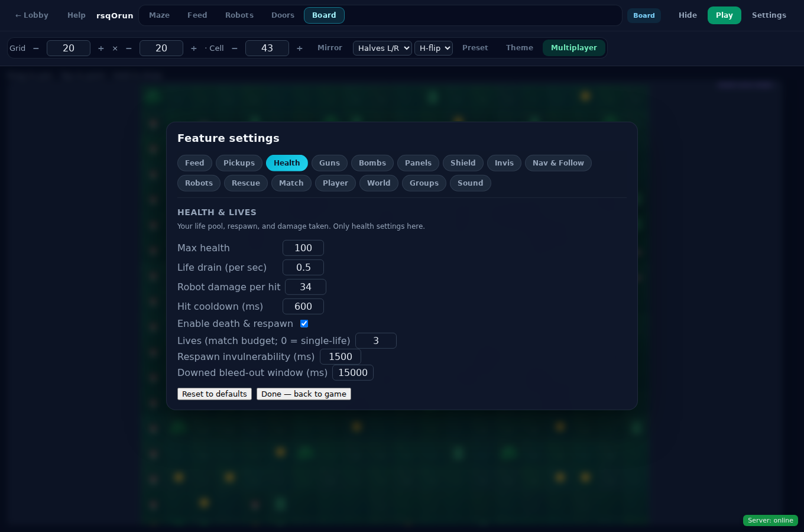Go back to Lobby
804x532 pixels.
(x=32, y=15)
